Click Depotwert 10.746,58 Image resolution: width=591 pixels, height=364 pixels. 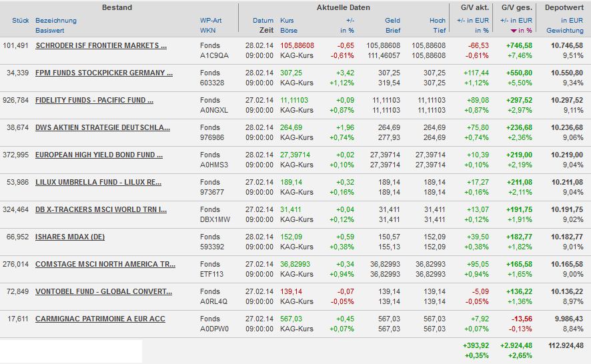point(567,45)
